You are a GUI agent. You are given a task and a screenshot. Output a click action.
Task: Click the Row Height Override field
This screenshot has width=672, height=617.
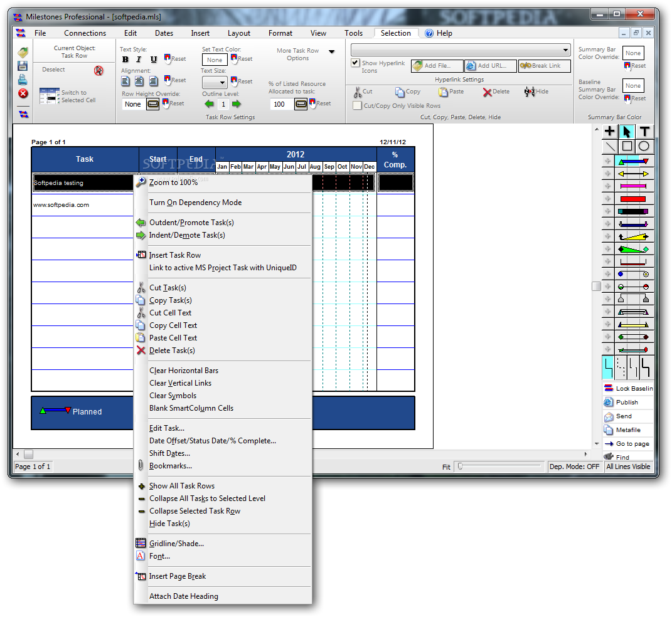pyautogui.click(x=133, y=104)
